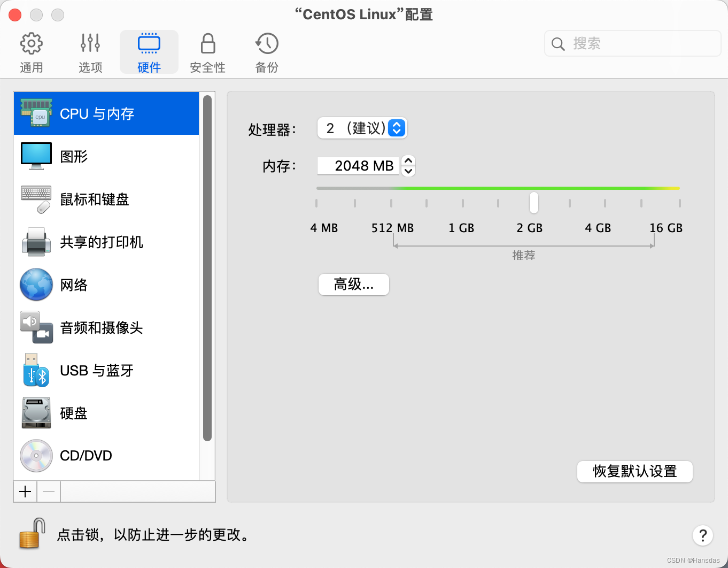Click the USB 与蓝牙 icon

pyautogui.click(x=36, y=370)
